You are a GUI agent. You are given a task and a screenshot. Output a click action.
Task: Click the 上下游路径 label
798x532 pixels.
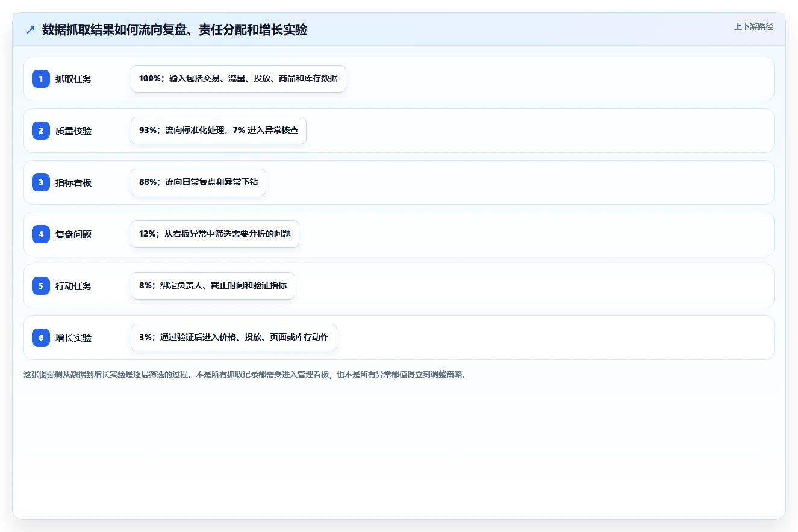(753, 26)
